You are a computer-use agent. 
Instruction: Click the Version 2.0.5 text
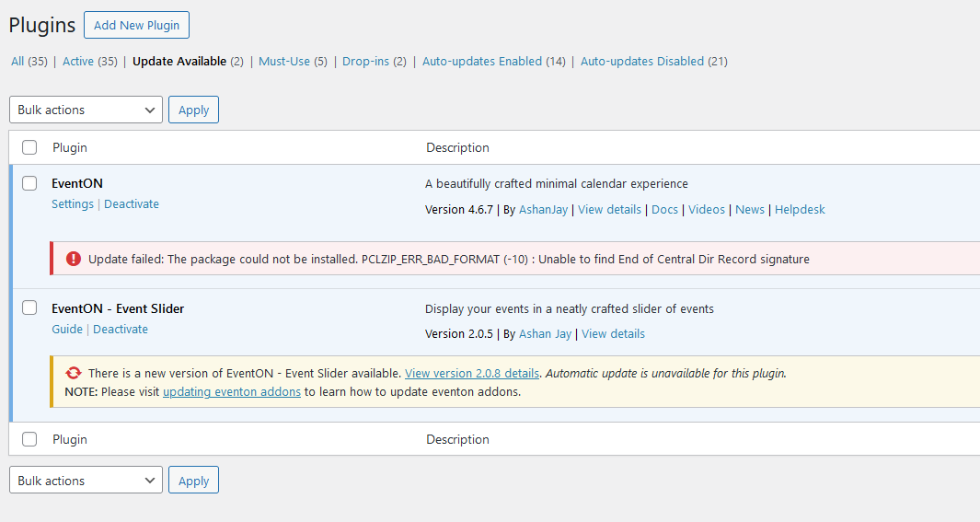coord(459,334)
